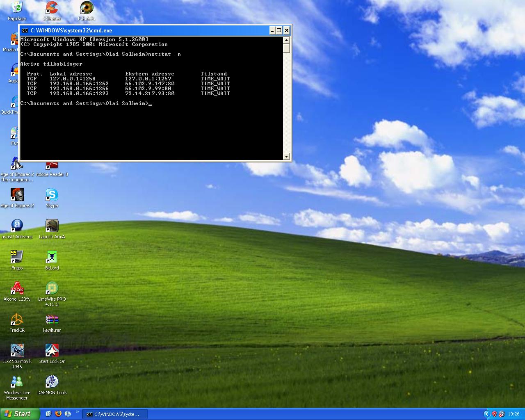This screenshot has height=420, width=525.
Task: Click the C:\WINDOWS\syste... taskbar button
Action: pos(115,414)
